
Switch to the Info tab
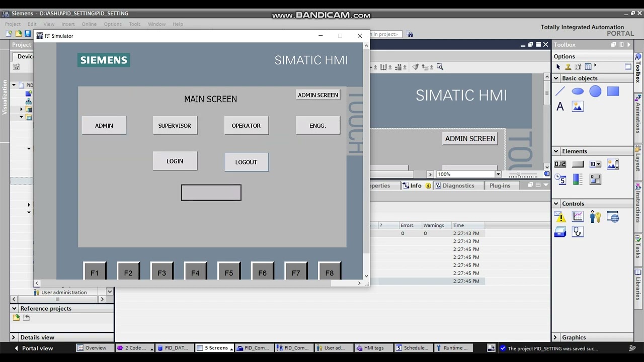click(x=416, y=186)
